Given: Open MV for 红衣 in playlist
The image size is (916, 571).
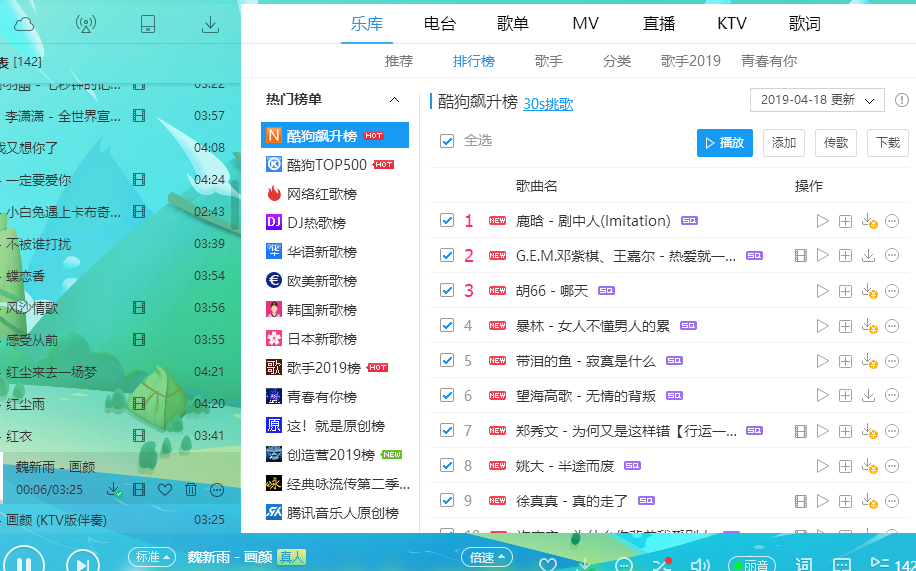Looking at the screenshot, I should 139,435.
